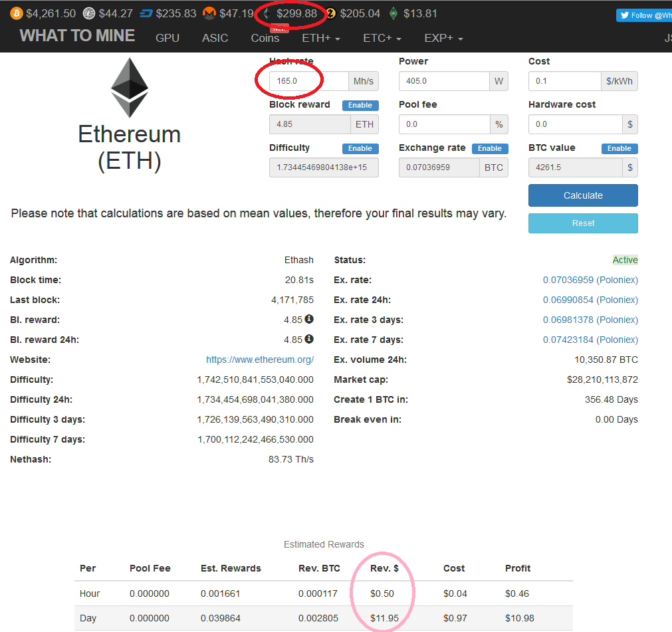Image resolution: width=672 pixels, height=632 pixels.
Task: Toggle the BTC value Enable button
Action: 619,149
